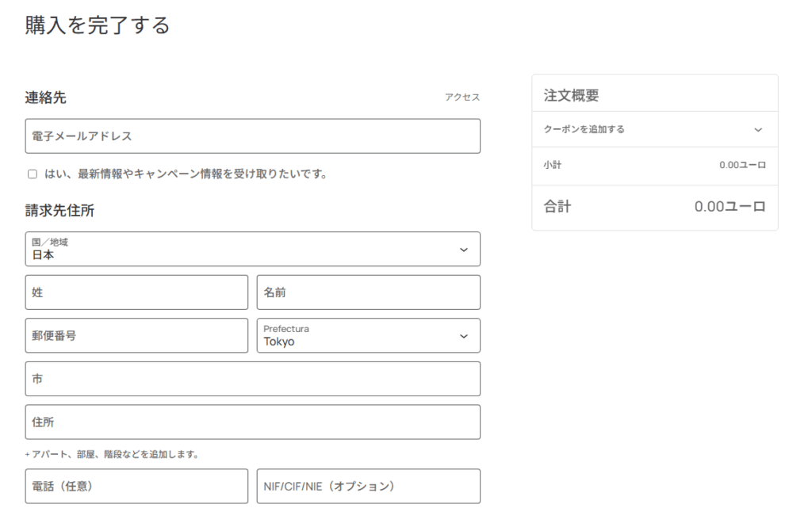The height and width of the screenshot is (512, 812).
Task: Expand the クーポンを追加する coupon section
Action: click(654, 129)
